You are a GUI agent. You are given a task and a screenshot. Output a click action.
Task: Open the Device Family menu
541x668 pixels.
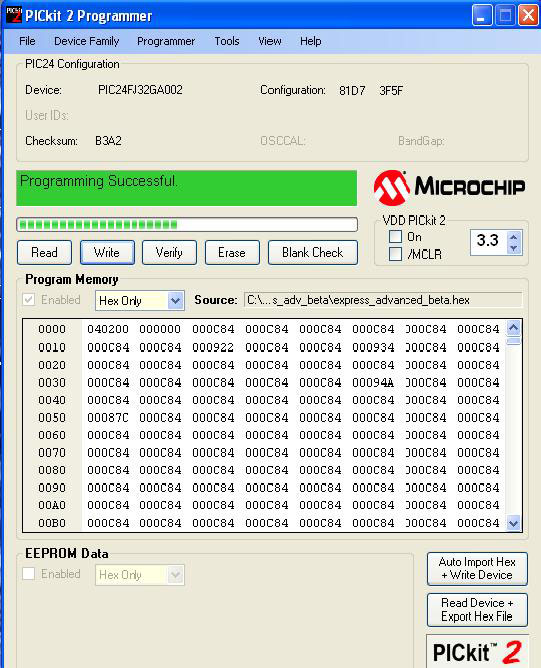point(86,41)
